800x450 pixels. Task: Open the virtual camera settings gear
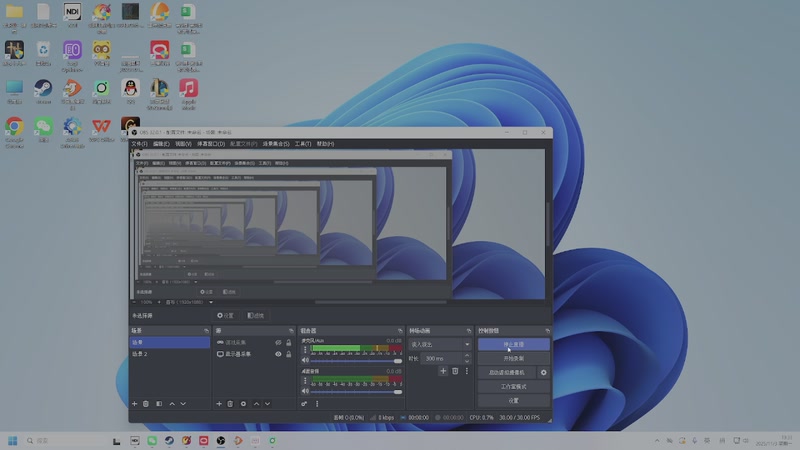pyautogui.click(x=543, y=372)
